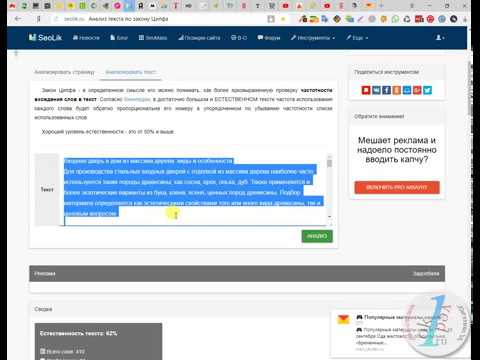The height and width of the screenshot is (360, 480).
Task: Open the Блог menu item
Action: pos(119,38)
